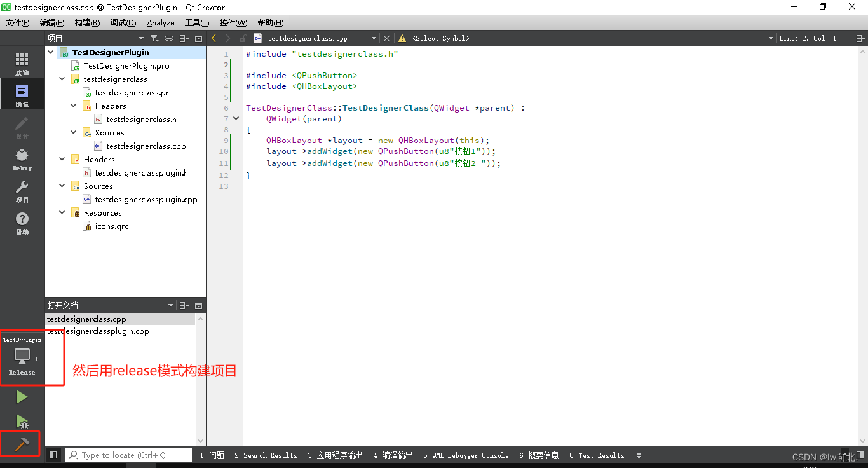Collapse the Resources folder node

62,212
